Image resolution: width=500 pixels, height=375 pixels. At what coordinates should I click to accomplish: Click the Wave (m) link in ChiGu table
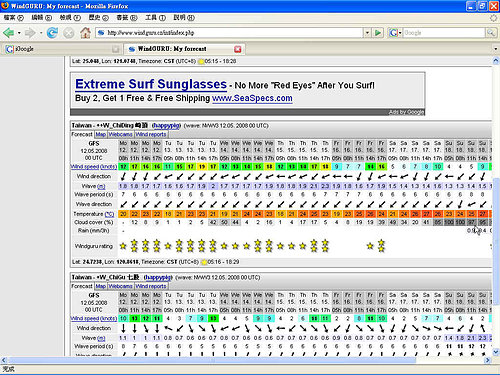click(101, 338)
